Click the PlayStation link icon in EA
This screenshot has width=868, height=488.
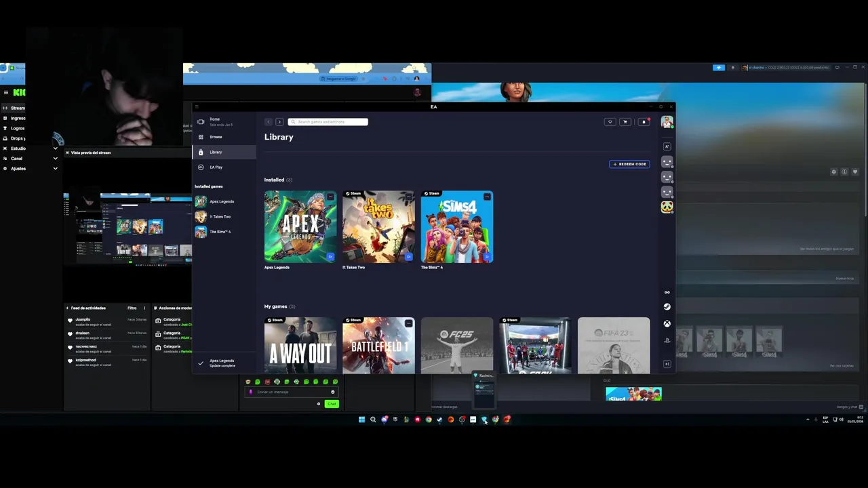click(667, 340)
